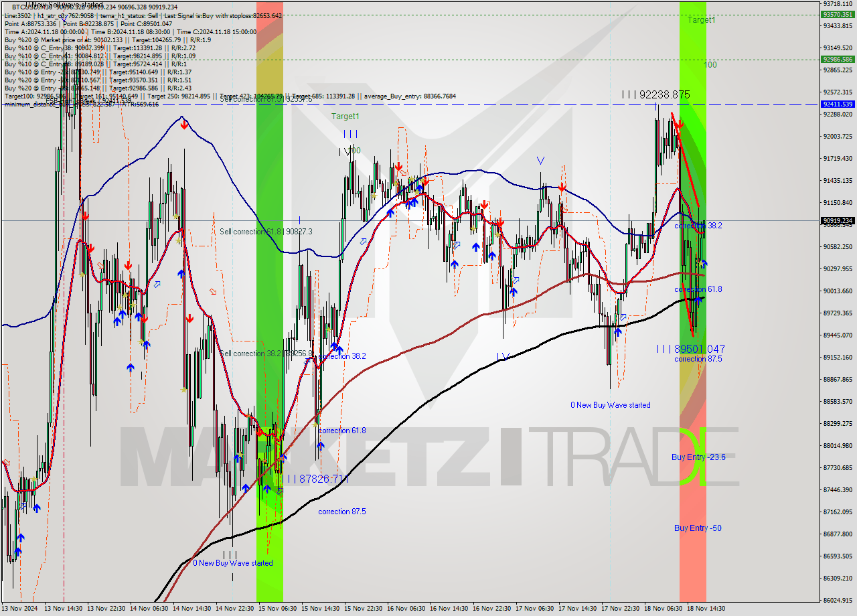Click the 86024.915 price axis tick

coord(838,600)
